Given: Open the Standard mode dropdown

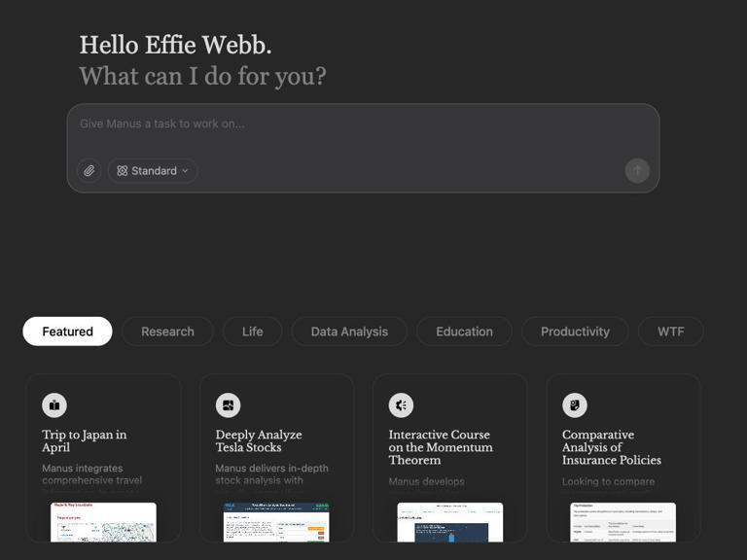Looking at the screenshot, I should point(153,171).
